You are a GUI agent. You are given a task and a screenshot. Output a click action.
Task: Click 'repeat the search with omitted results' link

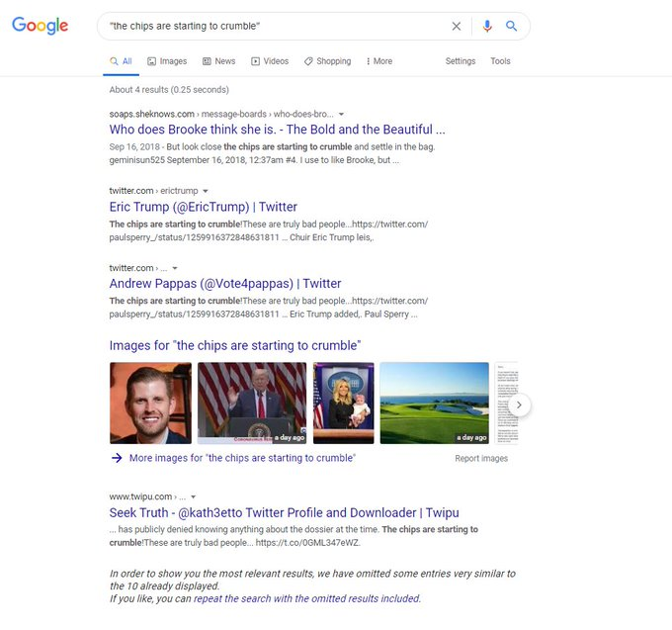pyautogui.click(x=307, y=598)
